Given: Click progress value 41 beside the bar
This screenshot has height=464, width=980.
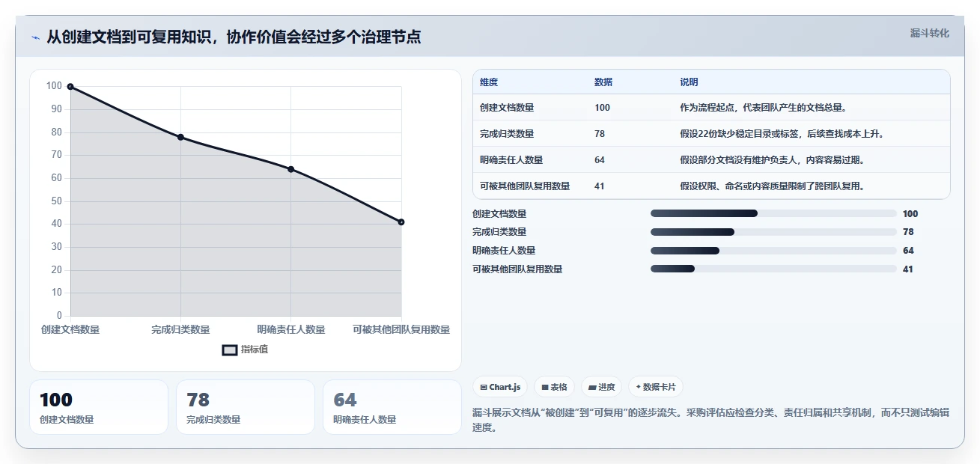Looking at the screenshot, I should click(908, 269).
